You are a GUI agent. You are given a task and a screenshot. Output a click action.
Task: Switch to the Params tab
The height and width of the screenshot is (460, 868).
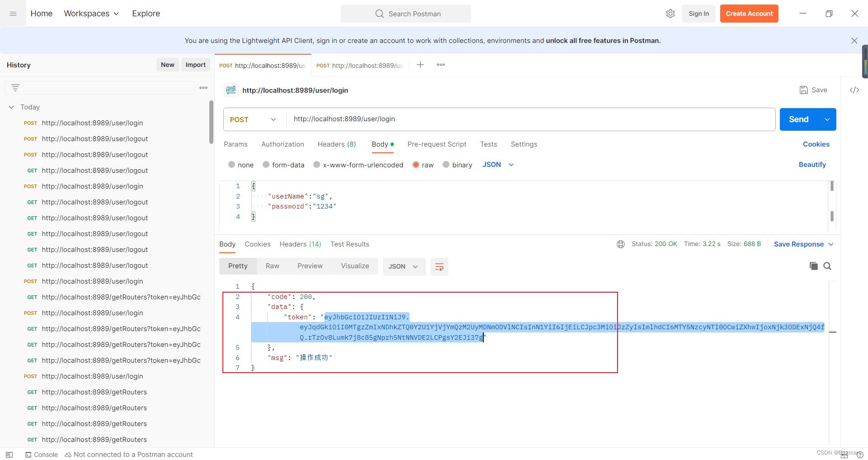click(x=236, y=144)
